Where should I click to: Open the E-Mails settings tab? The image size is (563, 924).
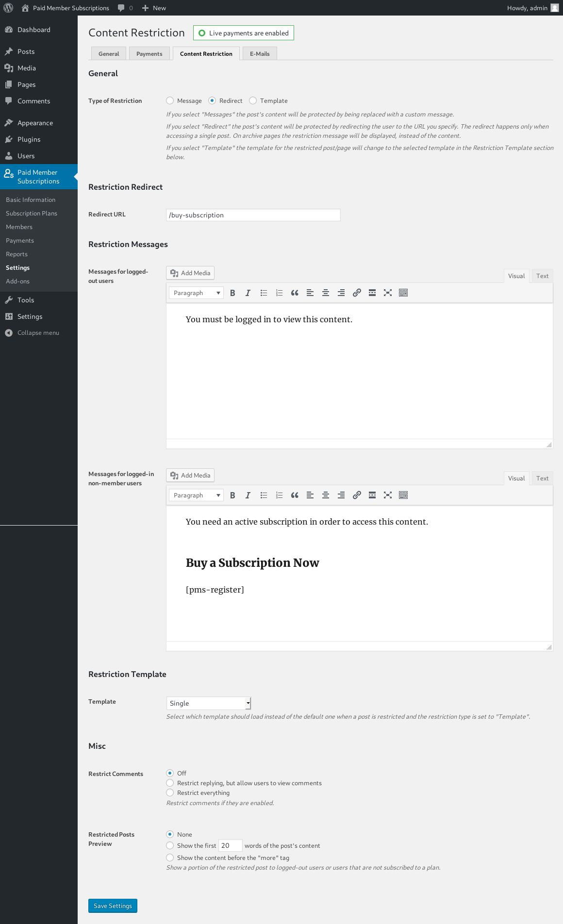[260, 53]
